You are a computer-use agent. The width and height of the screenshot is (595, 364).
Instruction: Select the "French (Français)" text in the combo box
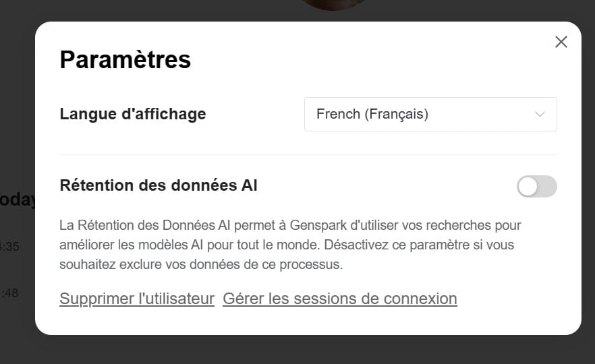372,114
